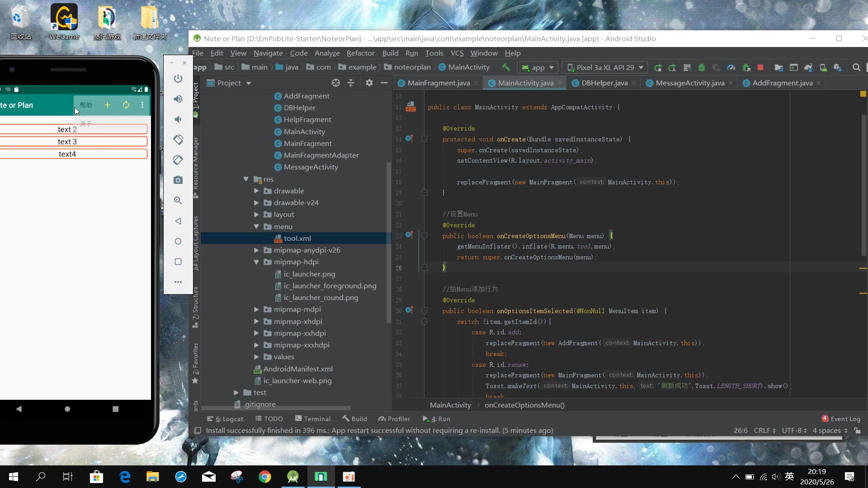Screen dimensions: 868x488
Task: Collapse the res folder
Action: pyautogui.click(x=246, y=179)
